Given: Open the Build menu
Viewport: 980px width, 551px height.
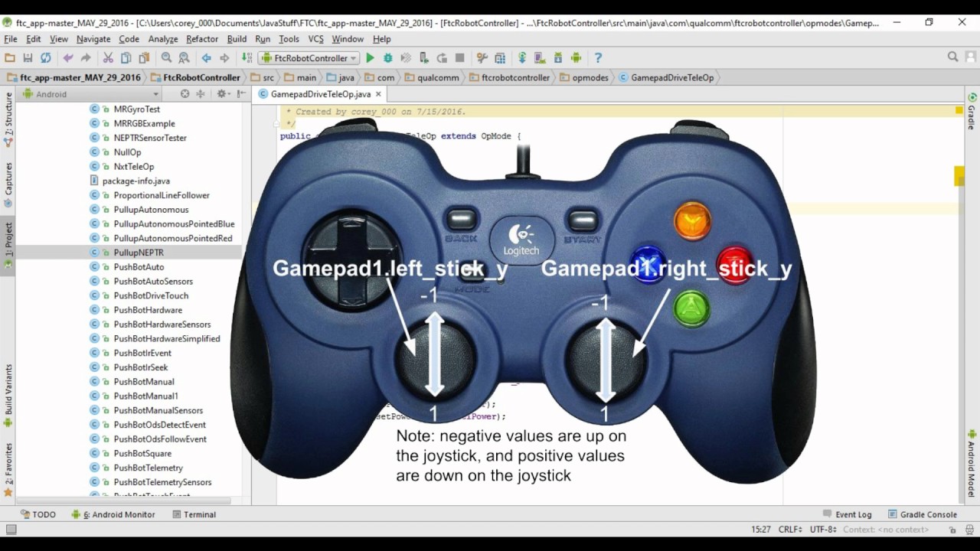Looking at the screenshot, I should point(237,39).
